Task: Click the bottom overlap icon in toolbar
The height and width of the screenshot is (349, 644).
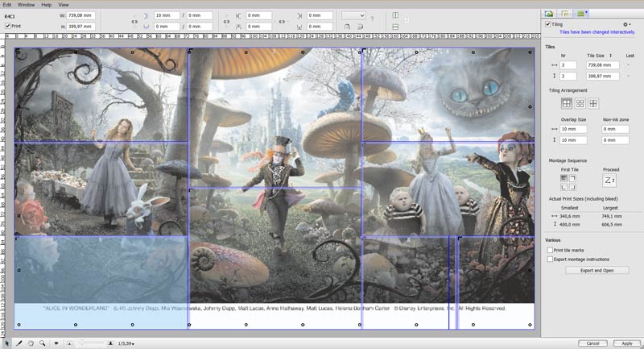Action: point(146,27)
